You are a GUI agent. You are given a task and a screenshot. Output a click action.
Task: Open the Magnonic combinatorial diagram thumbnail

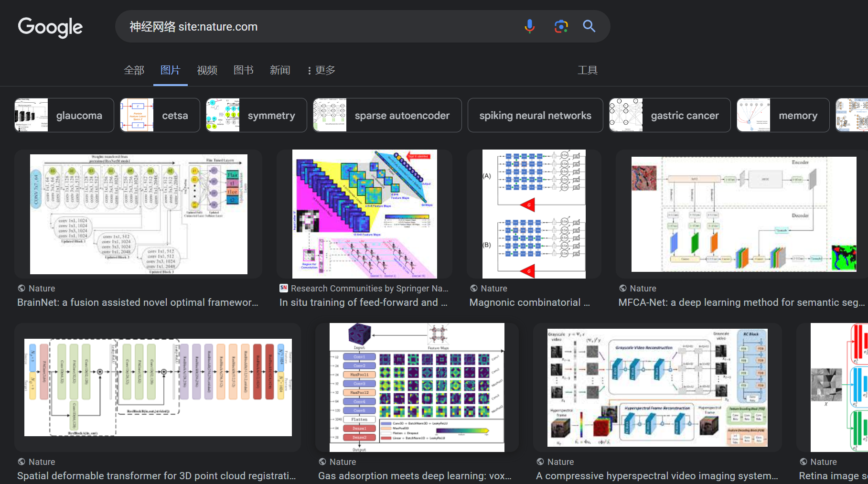click(534, 214)
